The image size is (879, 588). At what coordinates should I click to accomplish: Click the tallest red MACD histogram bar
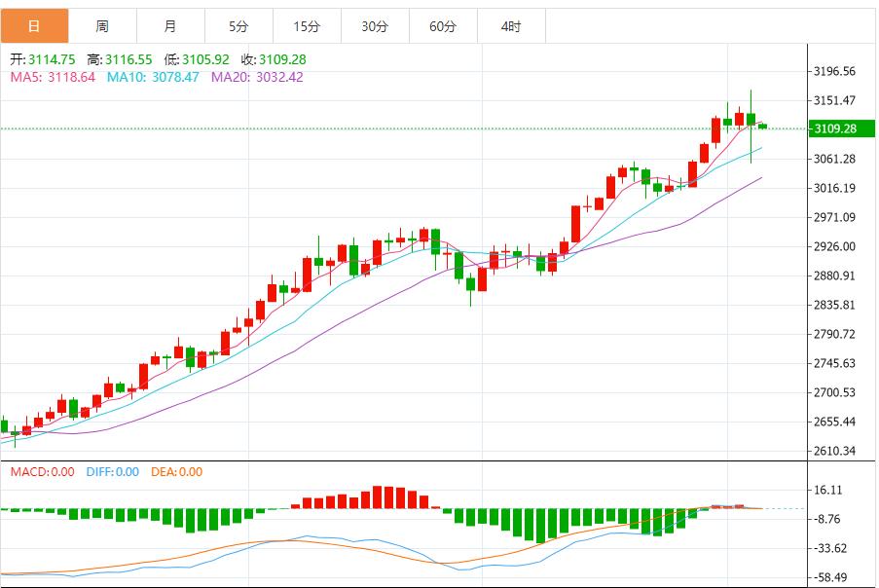[x=378, y=497]
